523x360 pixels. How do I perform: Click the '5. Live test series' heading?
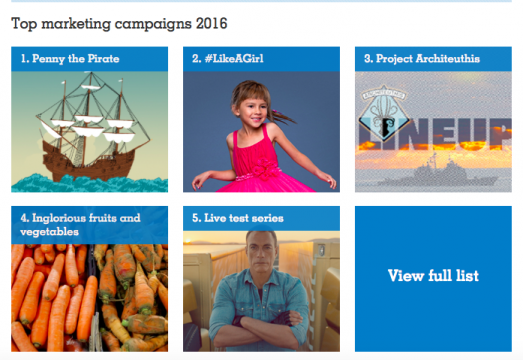[238, 218]
